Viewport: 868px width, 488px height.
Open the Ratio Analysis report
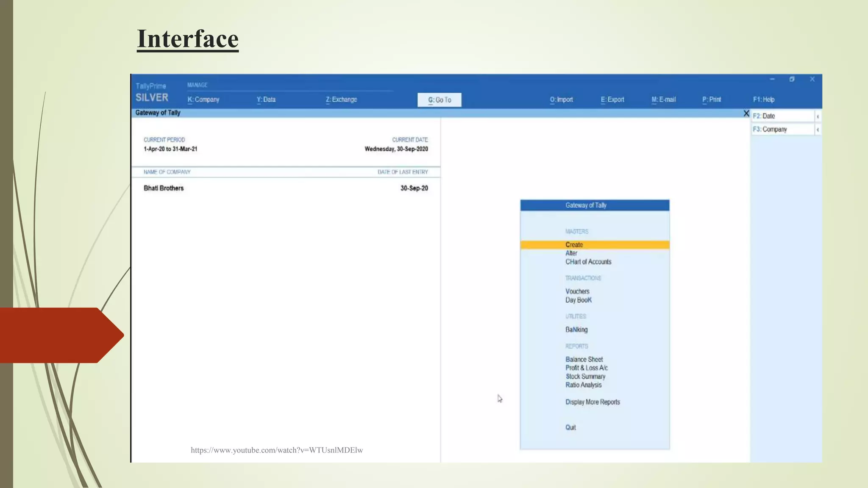[x=584, y=385]
